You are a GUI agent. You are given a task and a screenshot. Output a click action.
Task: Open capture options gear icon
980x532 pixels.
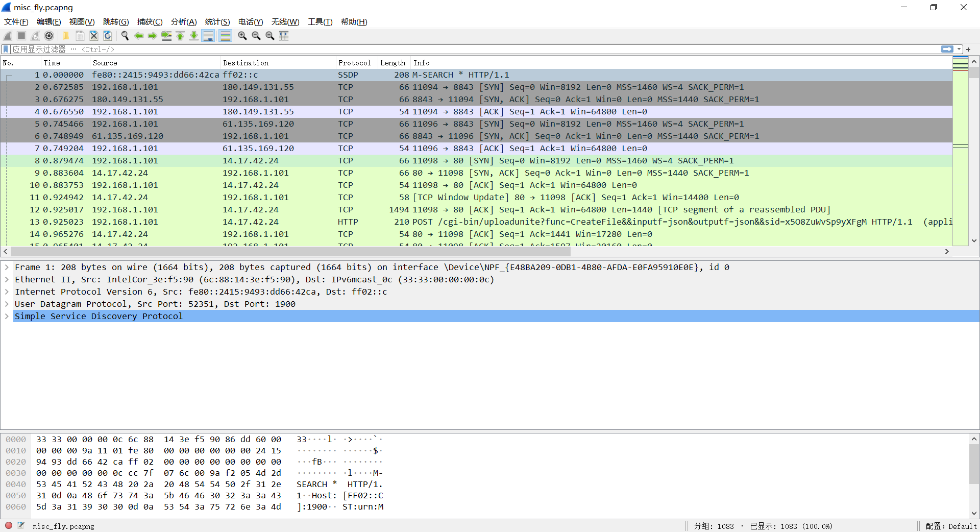(49, 36)
